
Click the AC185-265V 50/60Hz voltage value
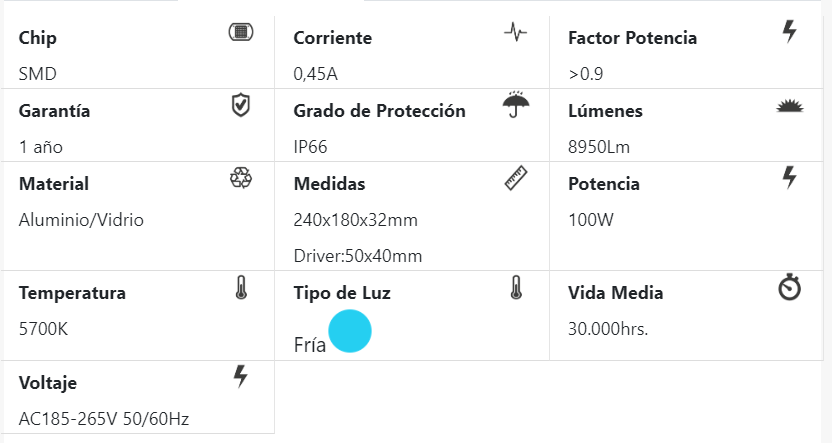click(104, 419)
